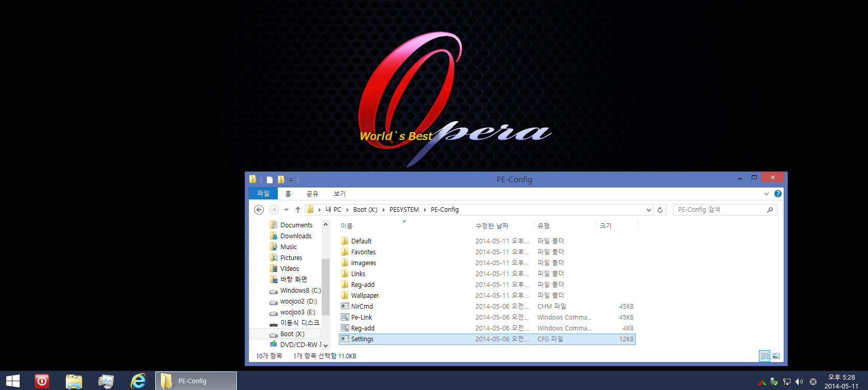Image resolution: width=868 pixels, height=390 pixels.
Task: Open the 파일 ribbon tab
Action: point(263,193)
